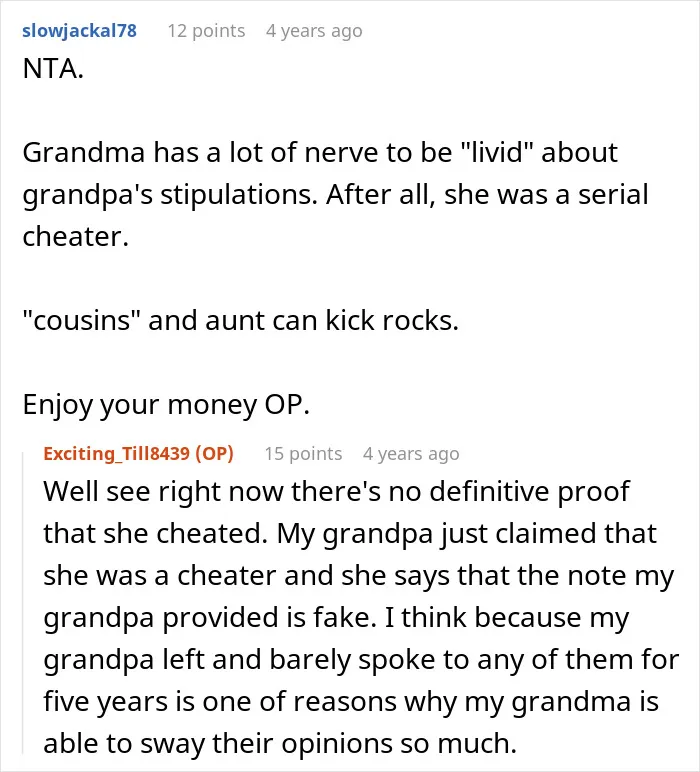
Task: Click the 15 points score on OP's reply
Action: point(303,453)
